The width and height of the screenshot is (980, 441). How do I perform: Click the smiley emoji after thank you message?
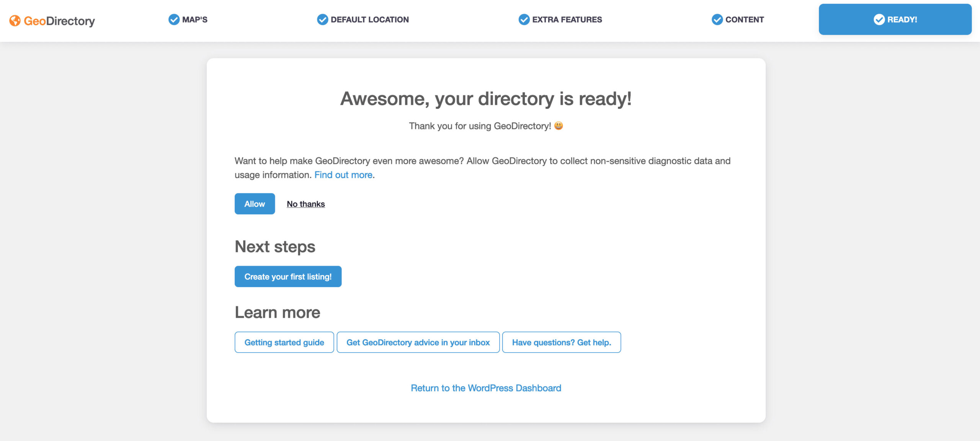click(x=559, y=126)
